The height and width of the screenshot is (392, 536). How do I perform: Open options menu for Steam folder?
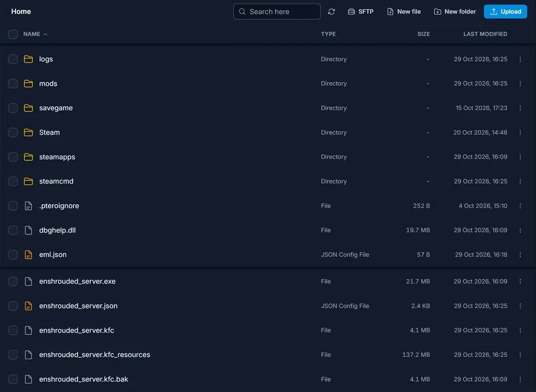coord(520,133)
